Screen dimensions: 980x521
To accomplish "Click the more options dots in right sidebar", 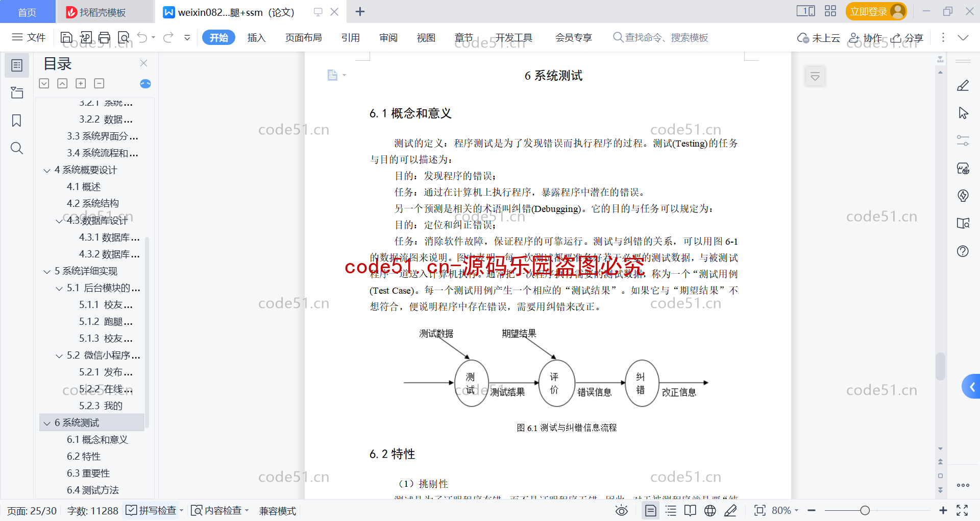I will coord(963,485).
